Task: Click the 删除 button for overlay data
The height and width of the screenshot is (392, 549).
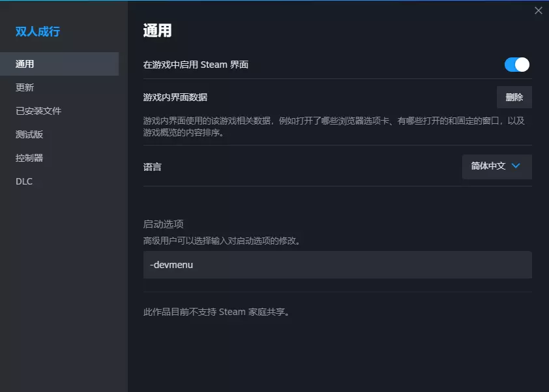Action: pos(514,97)
